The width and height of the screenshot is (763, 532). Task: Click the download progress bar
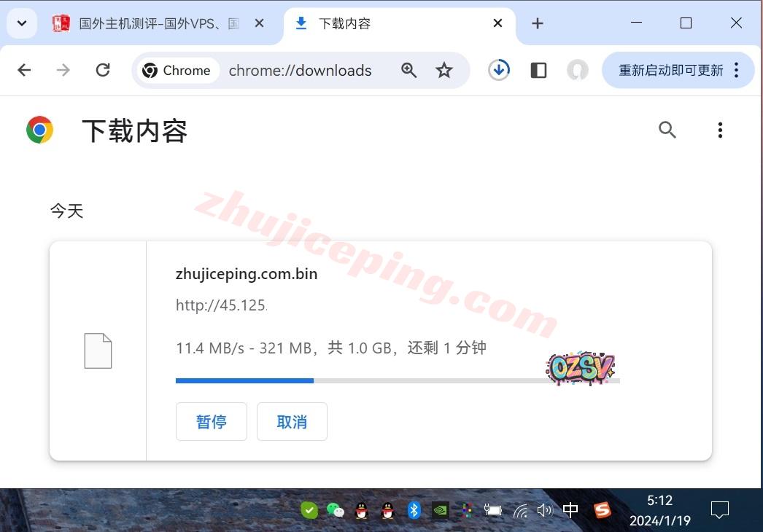pyautogui.click(x=398, y=380)
